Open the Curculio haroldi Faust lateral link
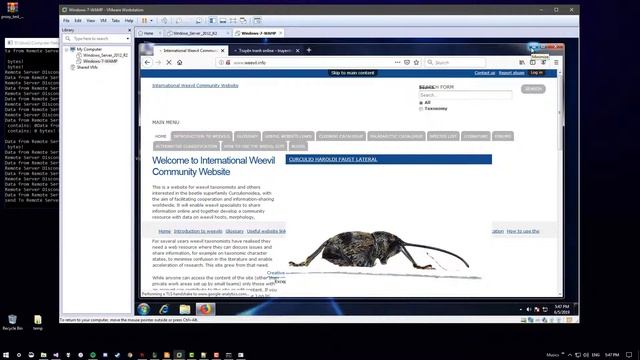This screenshot has height=360, width=640. point(333,159)
